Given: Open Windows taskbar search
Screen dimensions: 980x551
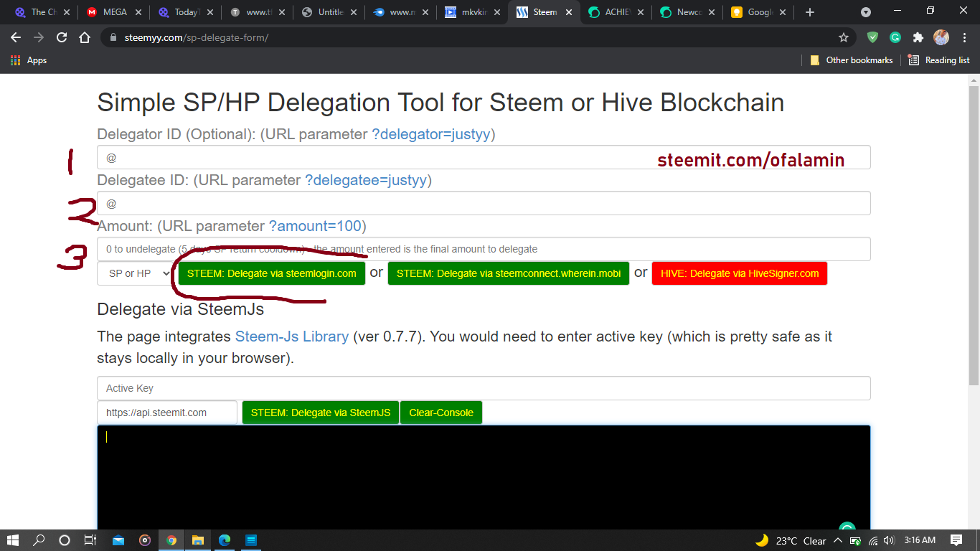Looking at the screenshot, I should [39, 540].
